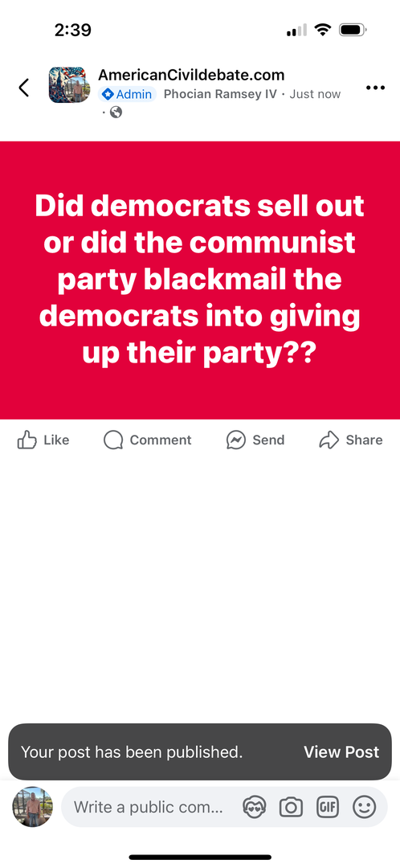
Task: Tap your profile picture beside the comment box
Action: pos(33,807)
